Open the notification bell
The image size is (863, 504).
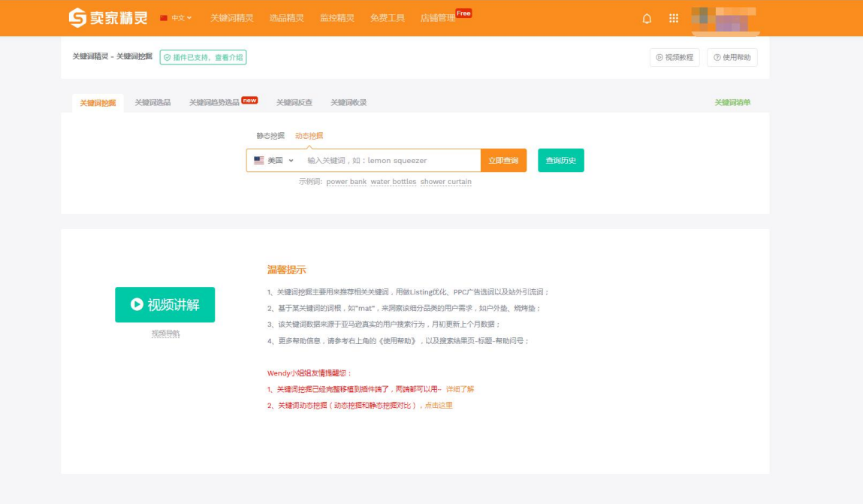pos(647,19)
